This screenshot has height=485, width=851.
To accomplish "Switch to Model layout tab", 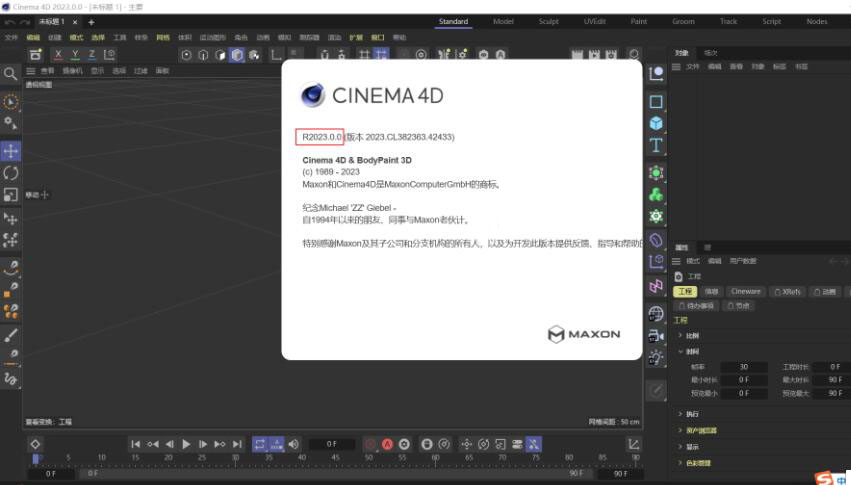I will (503, 22).
